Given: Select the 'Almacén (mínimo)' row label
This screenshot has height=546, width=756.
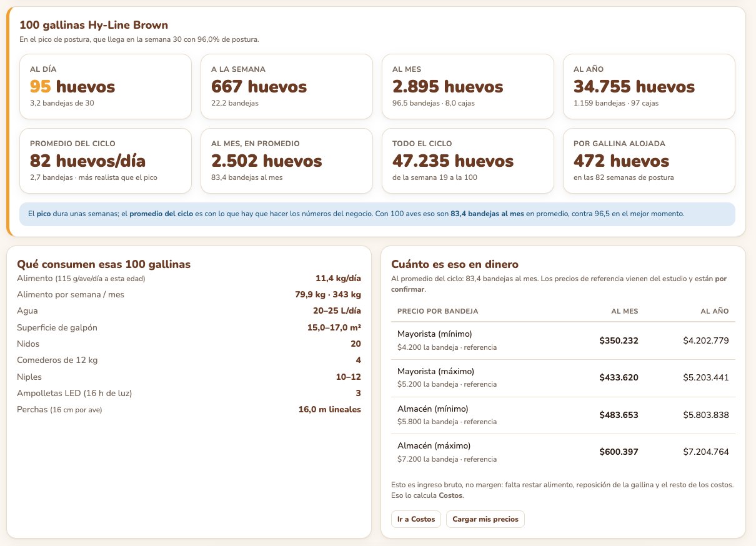Looking at the screenshot, I should point(432,409).
